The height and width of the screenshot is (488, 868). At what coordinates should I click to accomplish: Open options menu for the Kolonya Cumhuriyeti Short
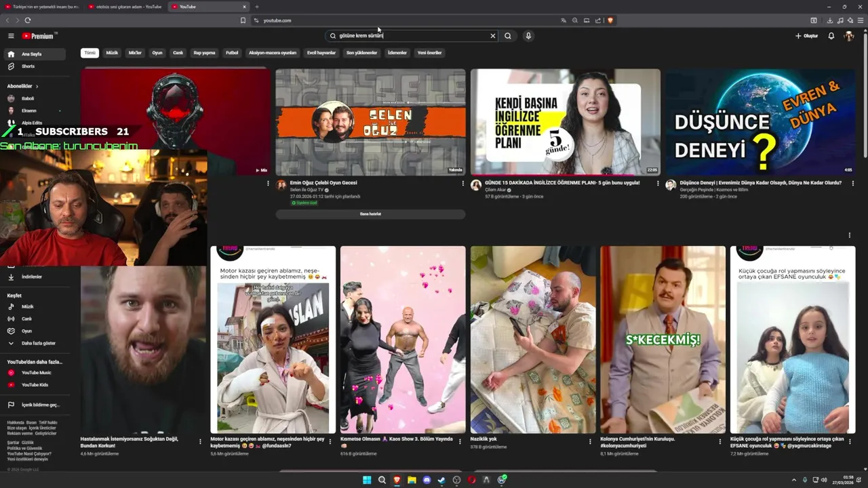[x=720, y=441]
